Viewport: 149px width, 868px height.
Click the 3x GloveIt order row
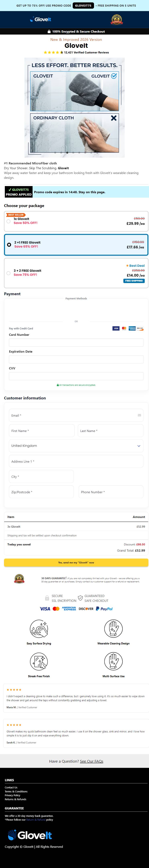pyautogui.click(x=76, y=526)
